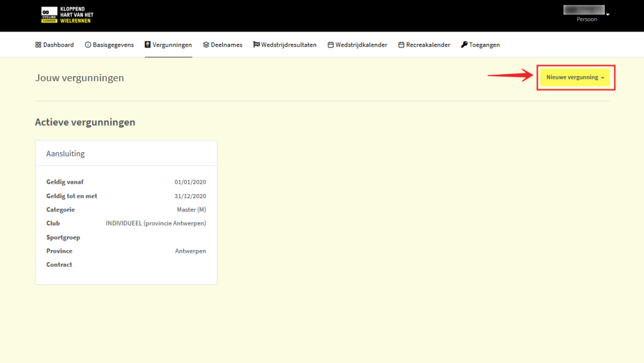Click the Contract label

[59, 264]
